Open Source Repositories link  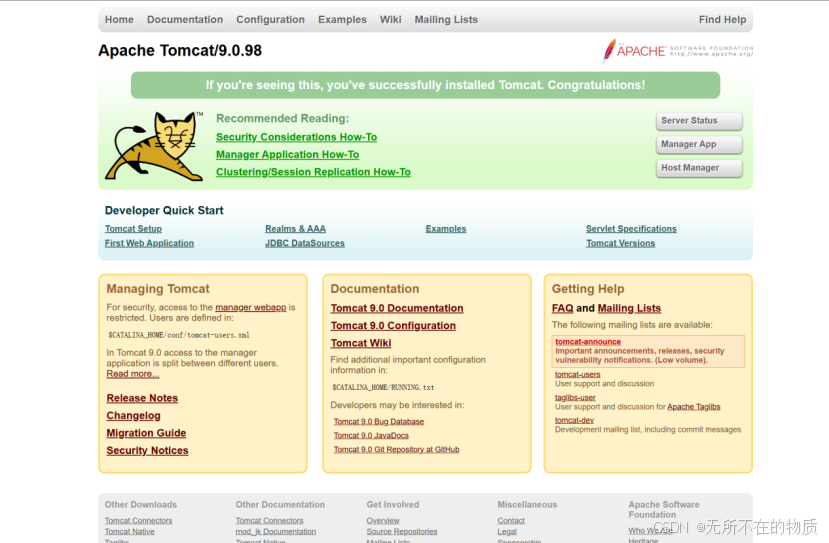(402, 532)
